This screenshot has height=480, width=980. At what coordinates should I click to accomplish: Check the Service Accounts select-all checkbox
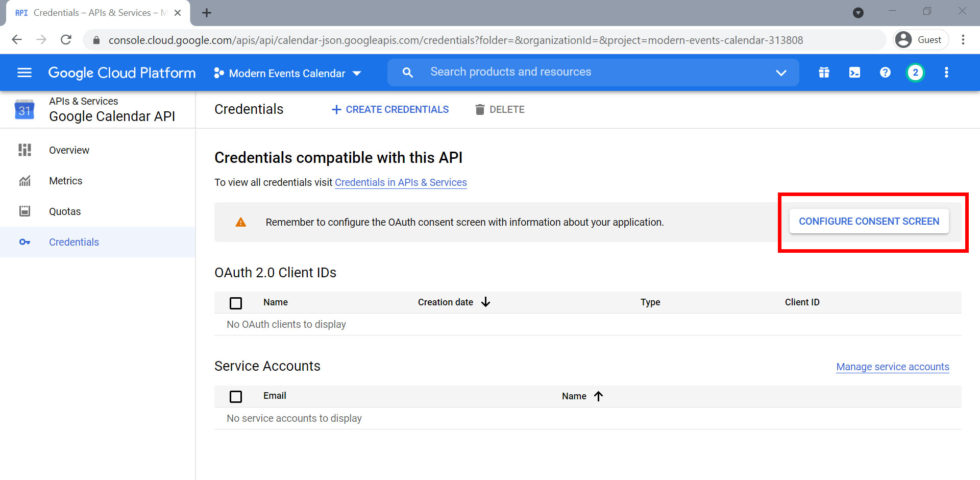[x=236, y=396]
